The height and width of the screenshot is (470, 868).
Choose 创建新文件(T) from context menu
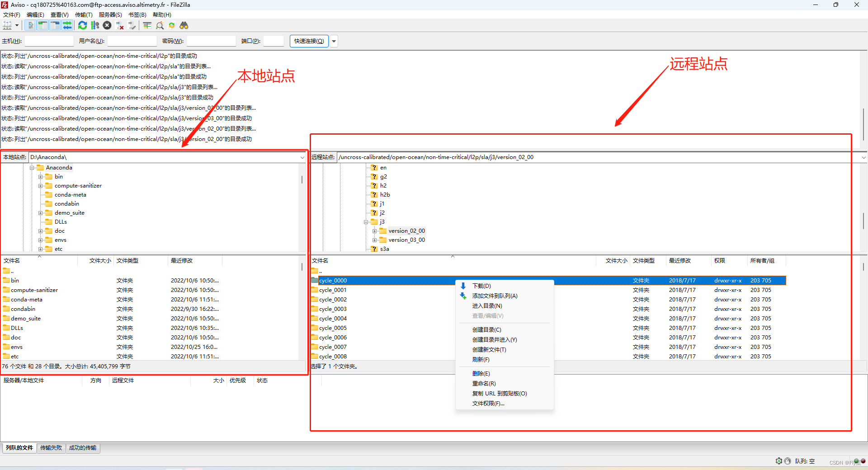click(x=505, y=350)
